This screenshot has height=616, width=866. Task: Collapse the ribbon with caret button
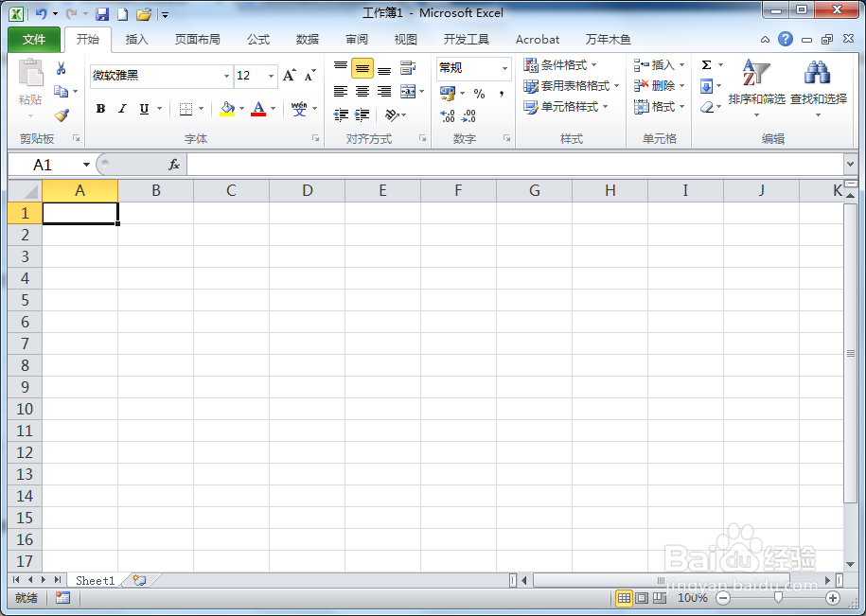(765, 39)
